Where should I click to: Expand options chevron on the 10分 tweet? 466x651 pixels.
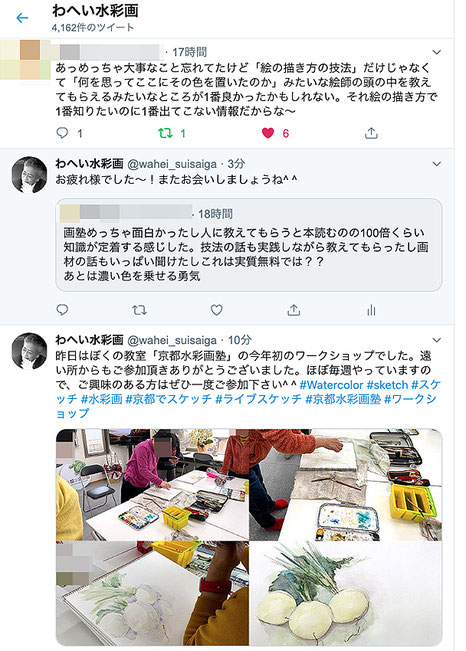coord(437,340)
